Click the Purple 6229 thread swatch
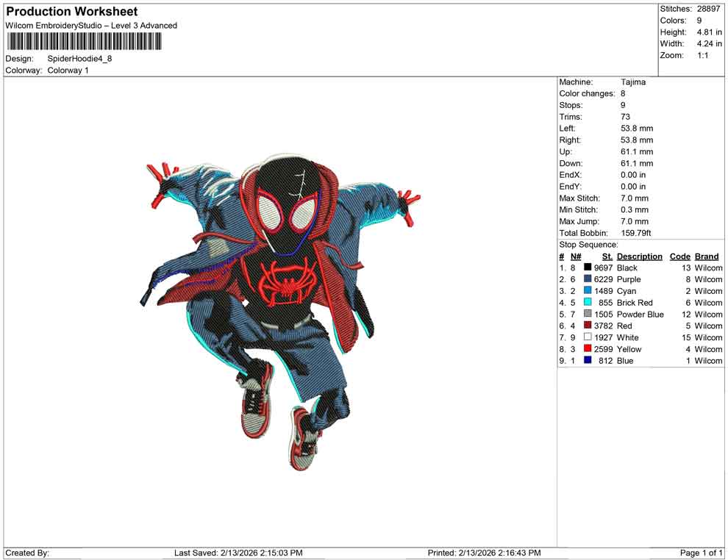 click(x=587, y=279)
